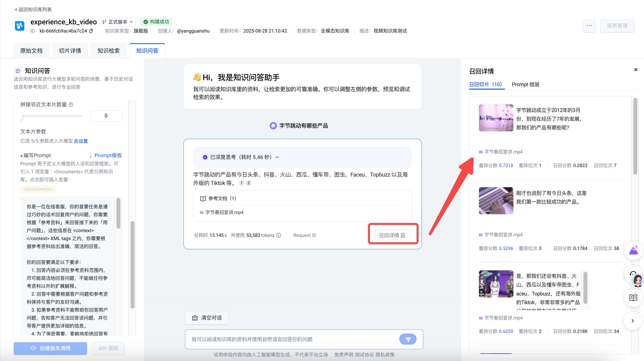Viewport: 644px width, 361px height.
Task: Click the send message paper-plane button
Action: tap(407, 339)
